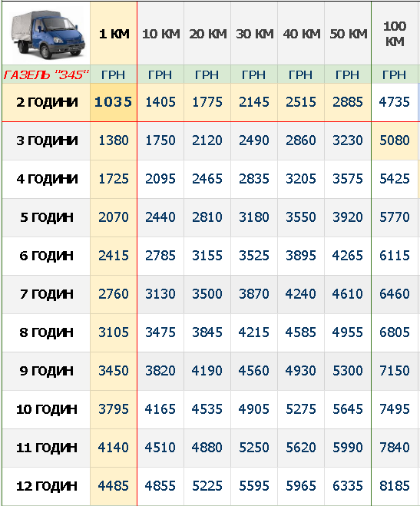Screen dimensions: 420x506
Task: Click the 10 ГОДИН row label
Action: pyautogui.click(x=47, y=409)
